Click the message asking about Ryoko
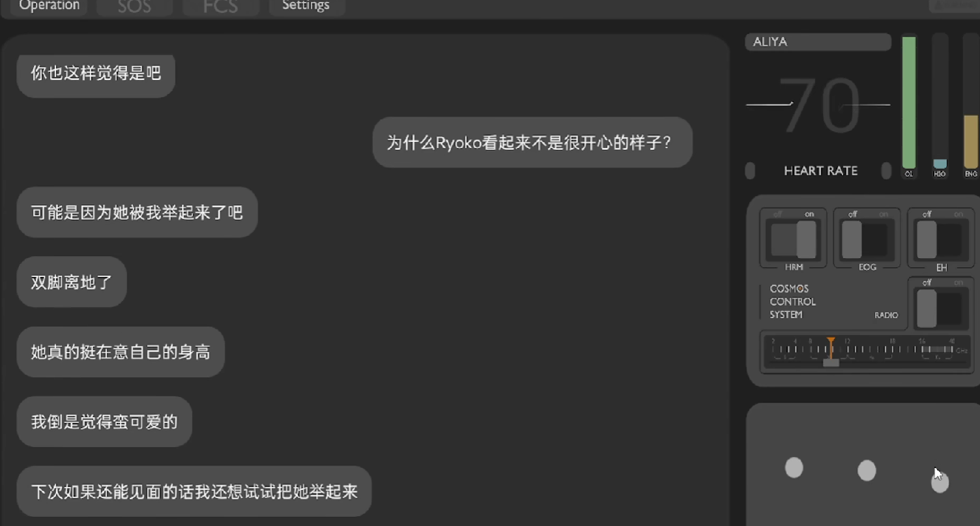980x526 pixels. point(532,142)
